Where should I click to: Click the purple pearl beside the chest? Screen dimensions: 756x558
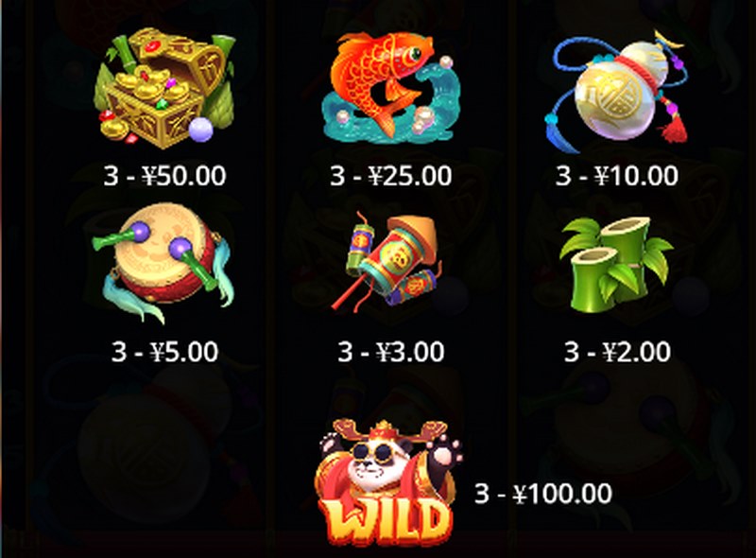[200, 130]
